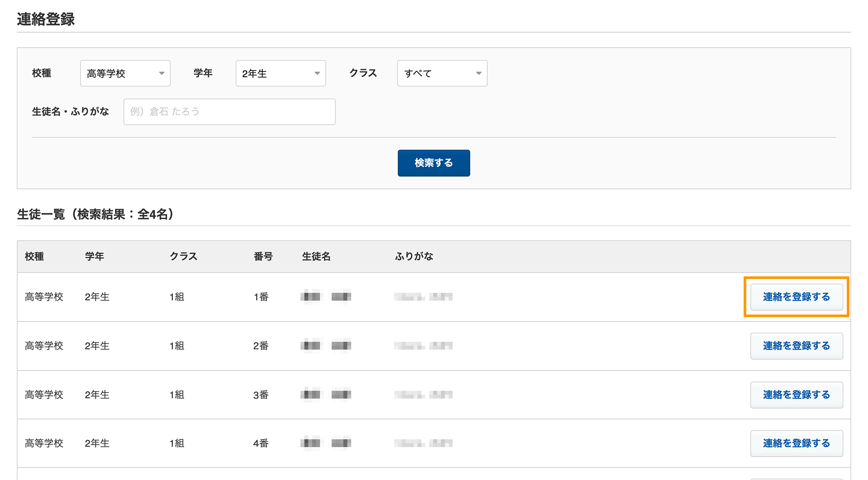The image size is (868, 480).
Task: Click the クラス filter label
Action: click(363, 73)
